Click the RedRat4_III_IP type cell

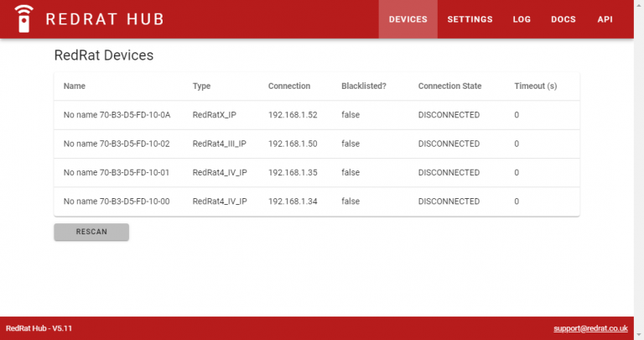point(220,144)
